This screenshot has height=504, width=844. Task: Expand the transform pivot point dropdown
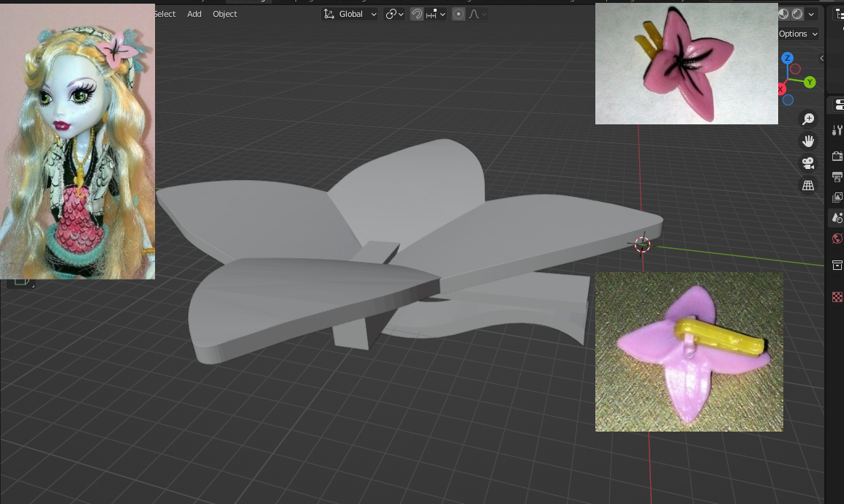click(394, 14)
